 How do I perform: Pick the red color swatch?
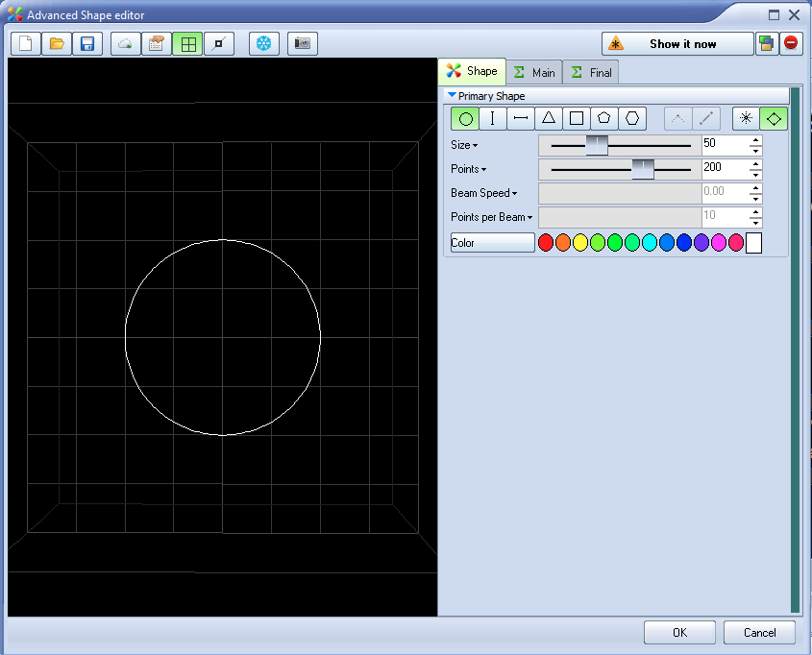(x=546, y=243)
